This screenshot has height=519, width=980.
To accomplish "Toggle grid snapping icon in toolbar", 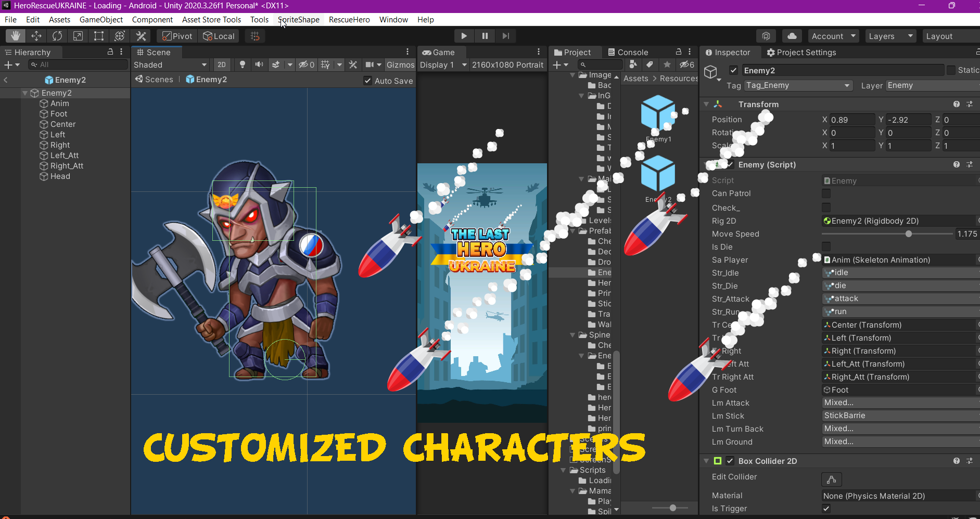I will point(255,36).
